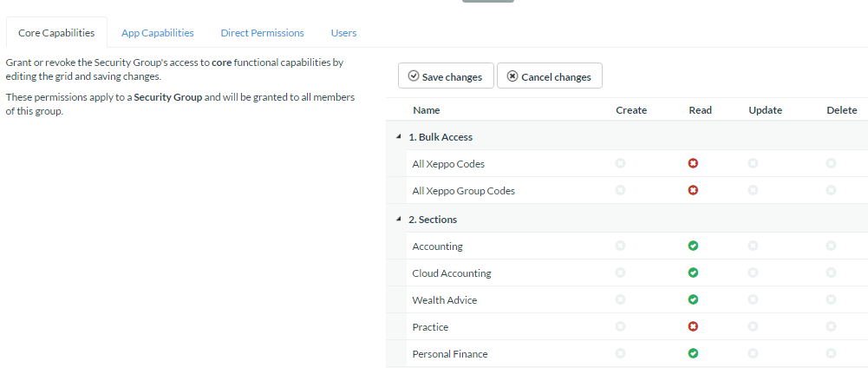Toggle Delete permission for All Xeppo Codes
868x368 pixels.
[831, 163]
